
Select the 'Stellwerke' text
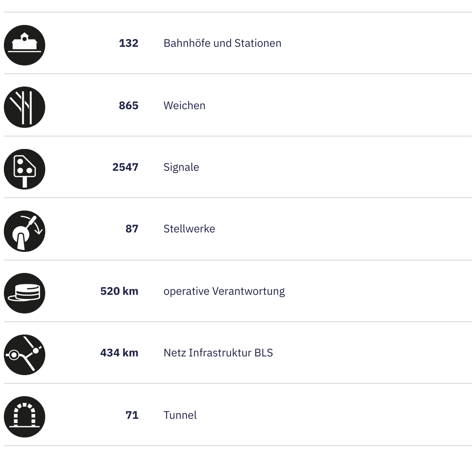pyautogui.click(x=189, y=229)
